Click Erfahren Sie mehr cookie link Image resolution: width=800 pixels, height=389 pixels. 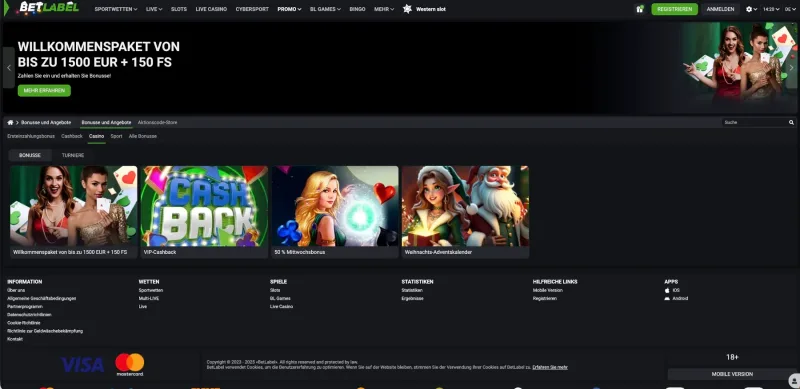(550, 367)
